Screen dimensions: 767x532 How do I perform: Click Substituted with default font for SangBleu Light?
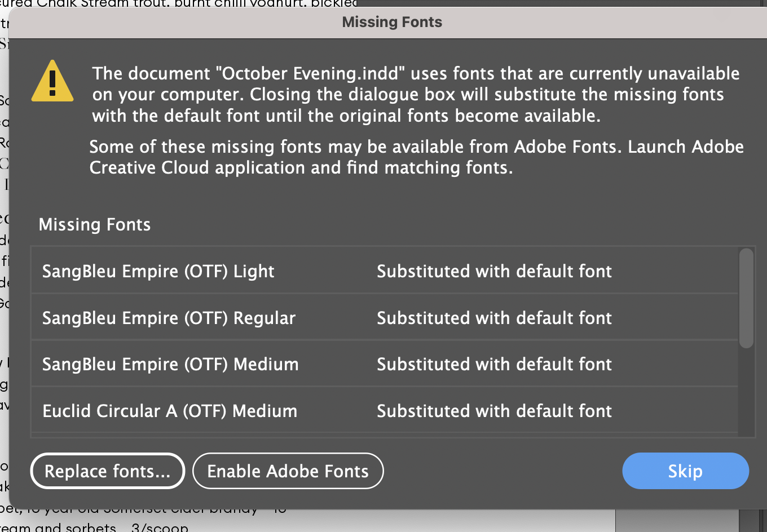click(x=494, y=271)
